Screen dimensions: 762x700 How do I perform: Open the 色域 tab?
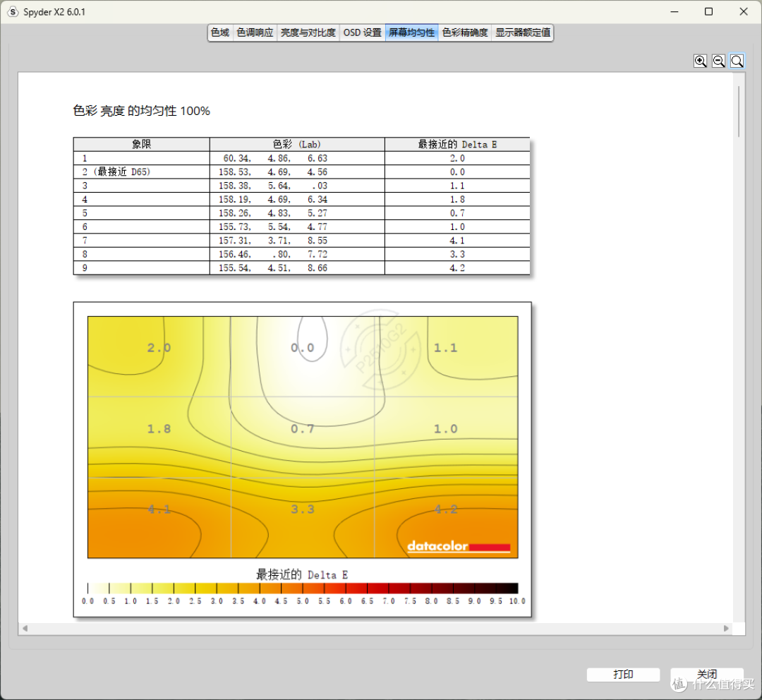[x=220, y=32]
